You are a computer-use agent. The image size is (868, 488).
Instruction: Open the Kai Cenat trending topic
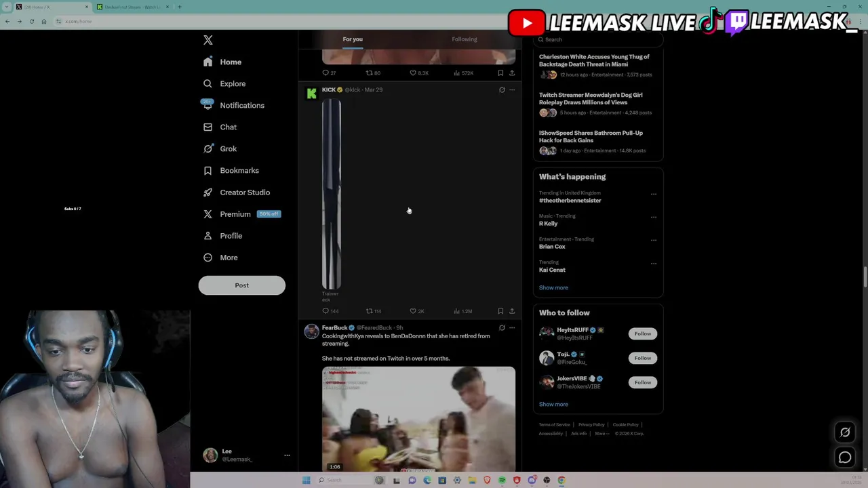click(552, 270)
